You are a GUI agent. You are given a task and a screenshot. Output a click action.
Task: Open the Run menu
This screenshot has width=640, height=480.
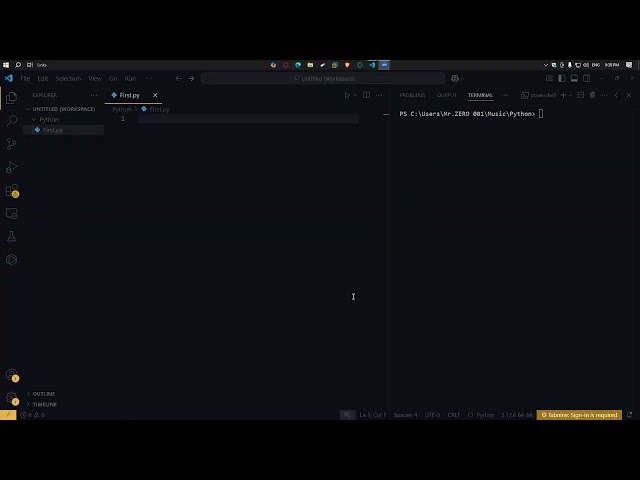(x=130, y=78)
